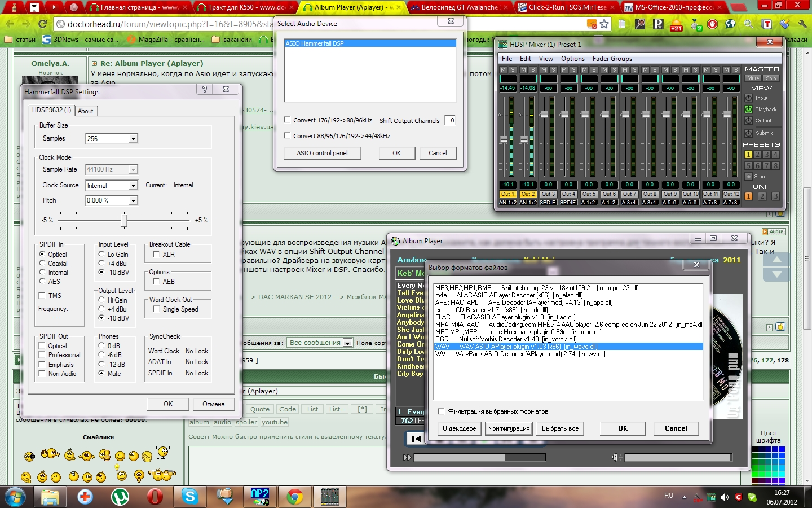Solo the Out 3 channel with its S button
812x508 pixels.
point(554,70)
